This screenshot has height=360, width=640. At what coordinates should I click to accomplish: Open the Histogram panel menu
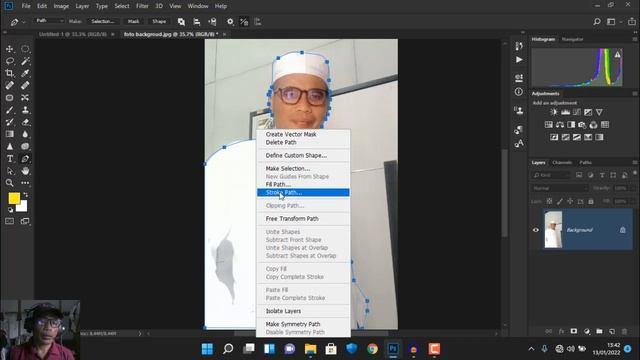click(635, 39)
